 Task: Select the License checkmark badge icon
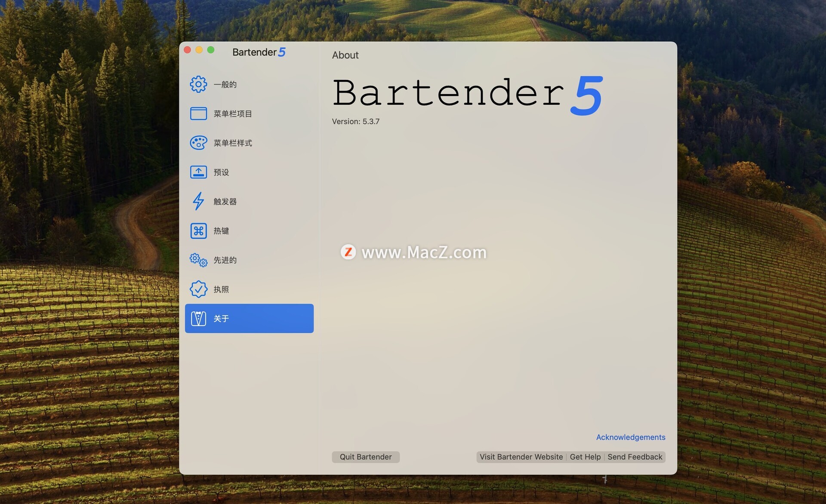point(198,289)
